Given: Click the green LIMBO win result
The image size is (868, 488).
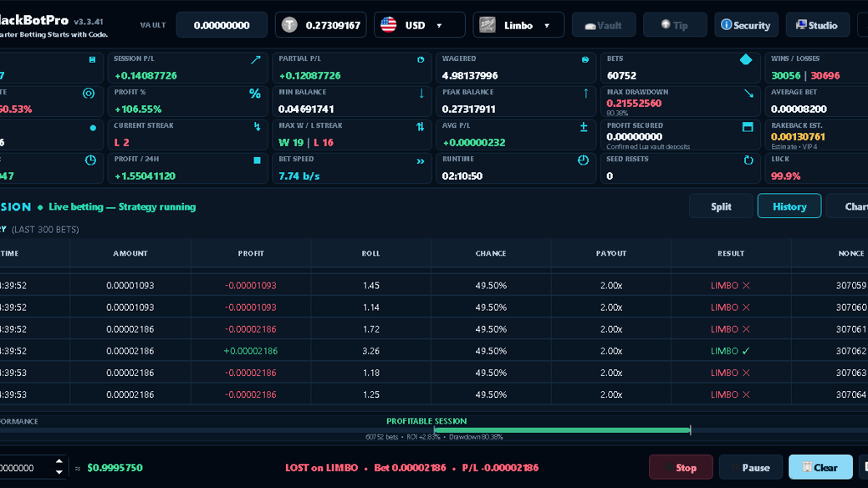Looking at the screenshot, I should point(730,351).
